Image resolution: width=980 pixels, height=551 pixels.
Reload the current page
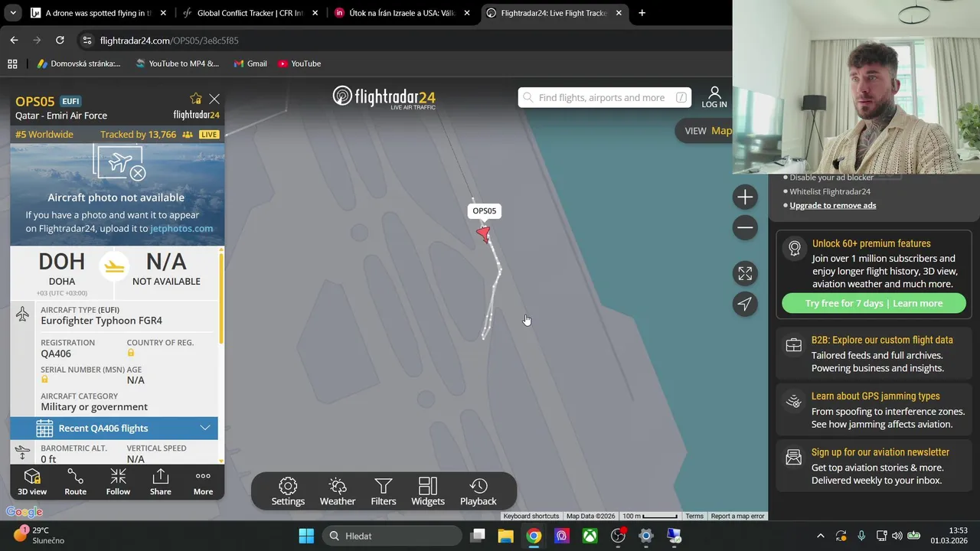click(60, 40)
